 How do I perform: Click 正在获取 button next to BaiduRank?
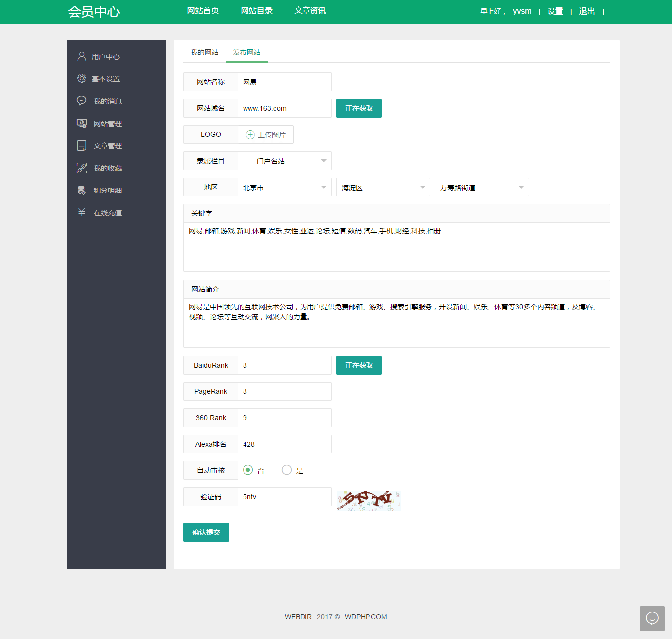pos(359,365)
